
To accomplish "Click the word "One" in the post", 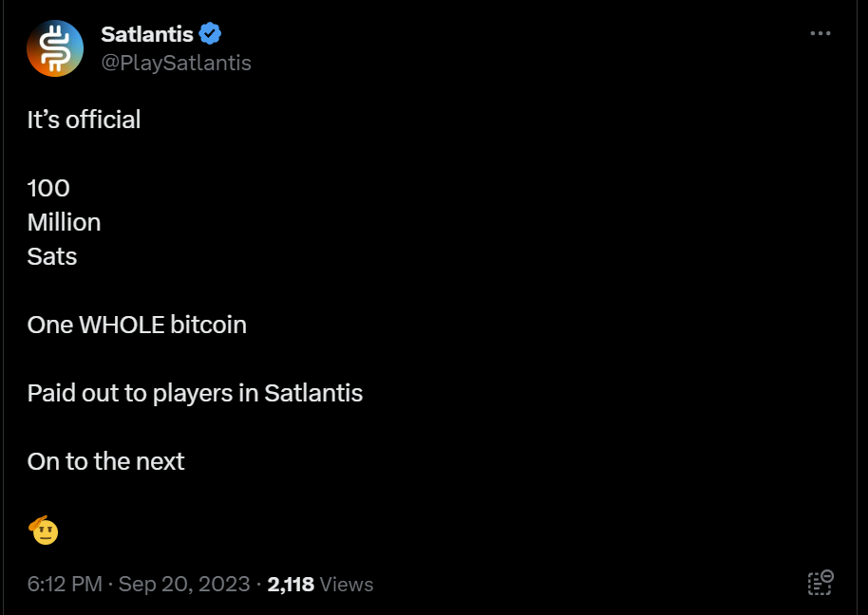I will click(x=49, y=325).
